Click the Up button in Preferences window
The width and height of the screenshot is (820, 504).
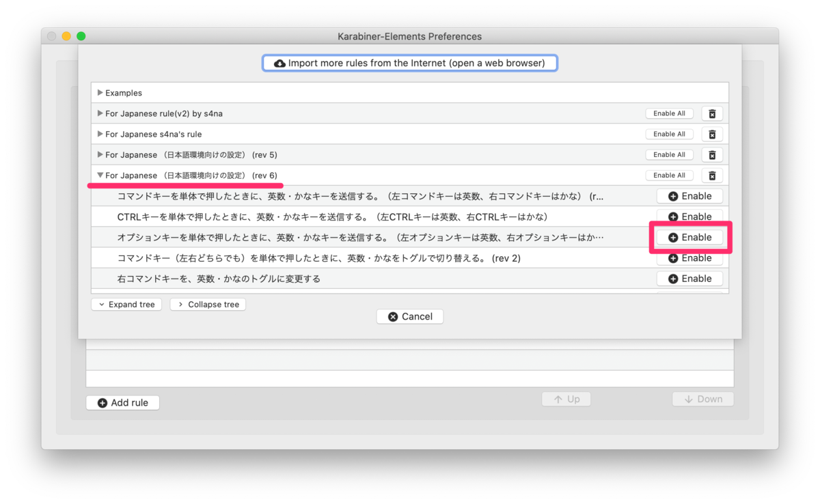pyautogui.click(x=566, y=399)
